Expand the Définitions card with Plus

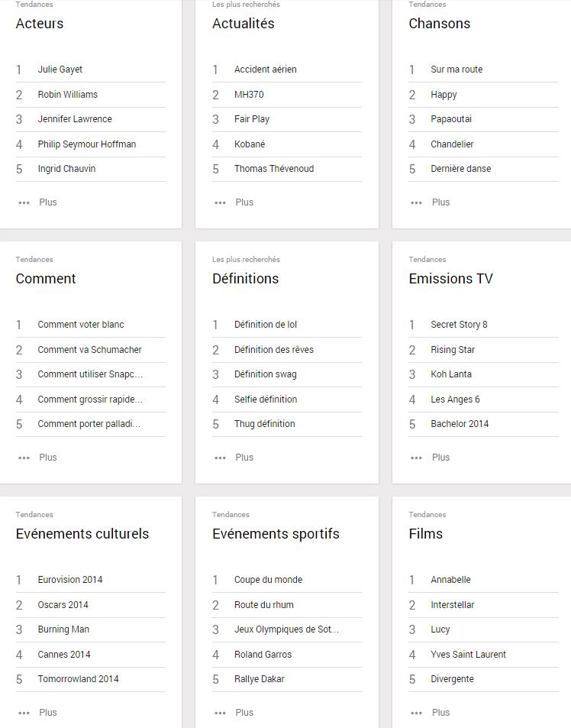[x=244, y=458]
